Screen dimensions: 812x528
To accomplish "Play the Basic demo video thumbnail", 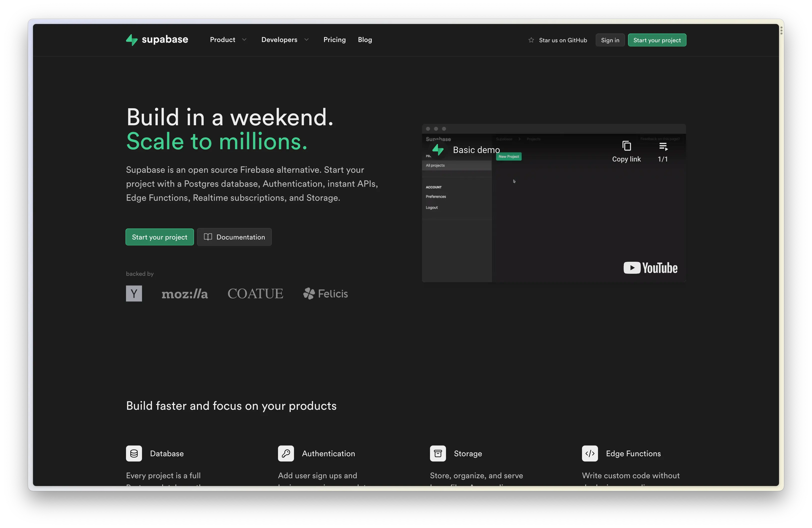I will 554,208.
